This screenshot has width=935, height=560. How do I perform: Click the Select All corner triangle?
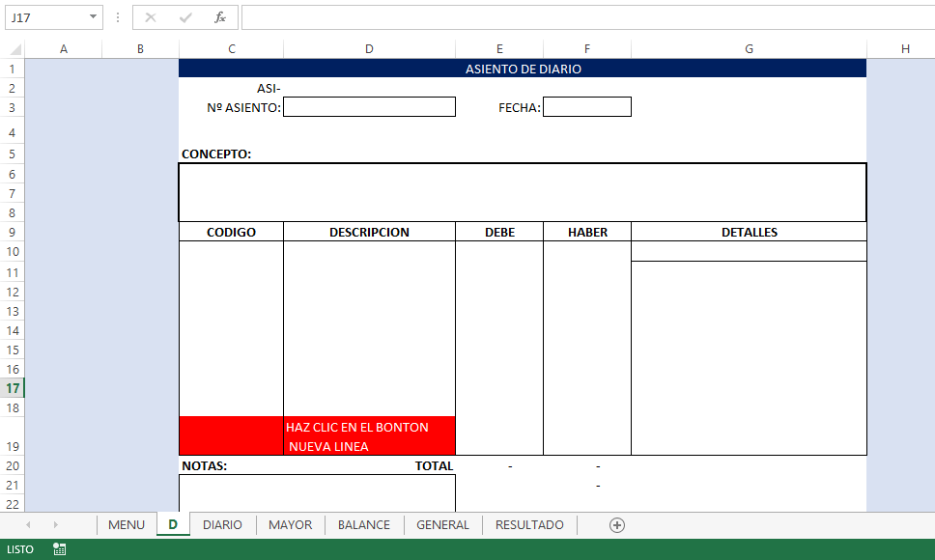[14, 49]
